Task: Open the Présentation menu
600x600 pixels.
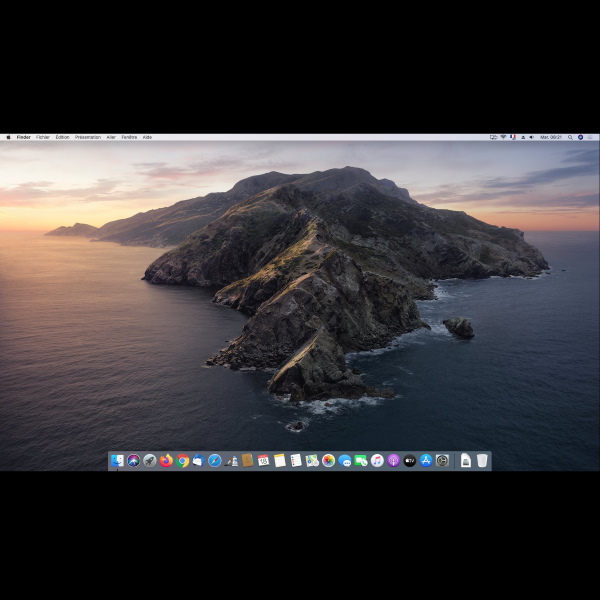Action: pos(88,137)
